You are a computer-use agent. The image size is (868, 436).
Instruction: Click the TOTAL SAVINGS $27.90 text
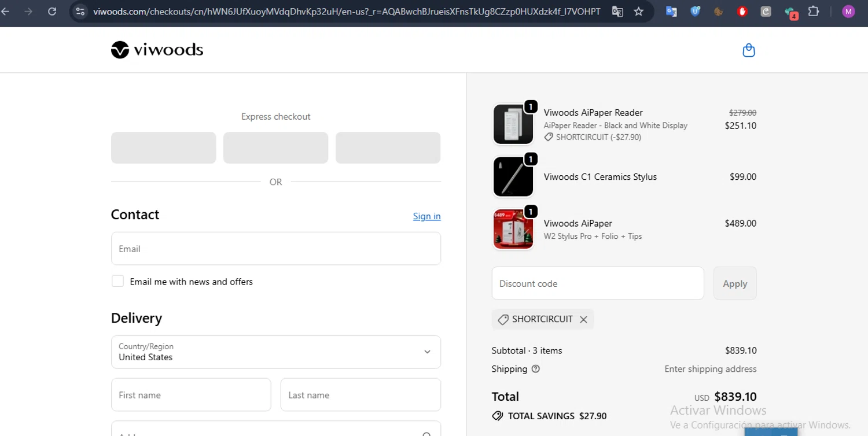(557, 416)
